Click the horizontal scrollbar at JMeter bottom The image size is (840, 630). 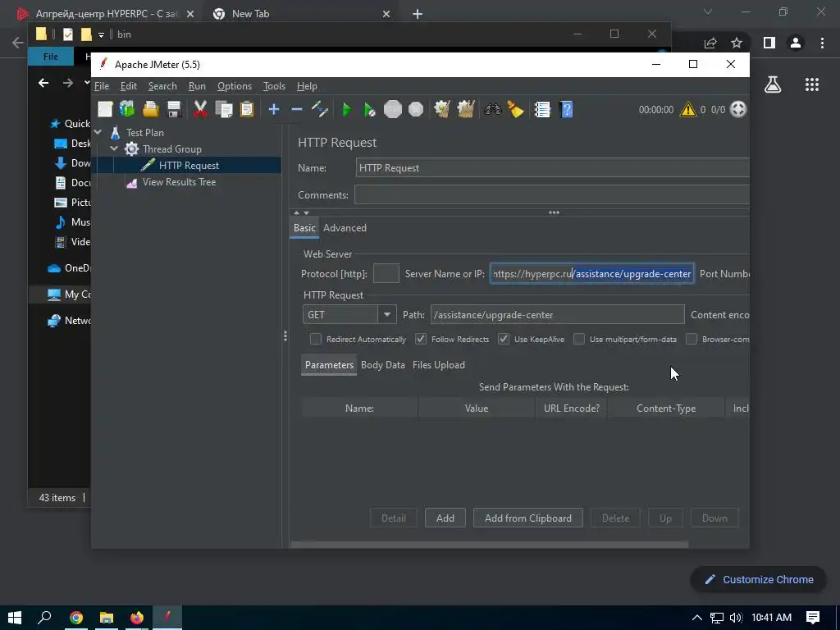coord(489,545)
